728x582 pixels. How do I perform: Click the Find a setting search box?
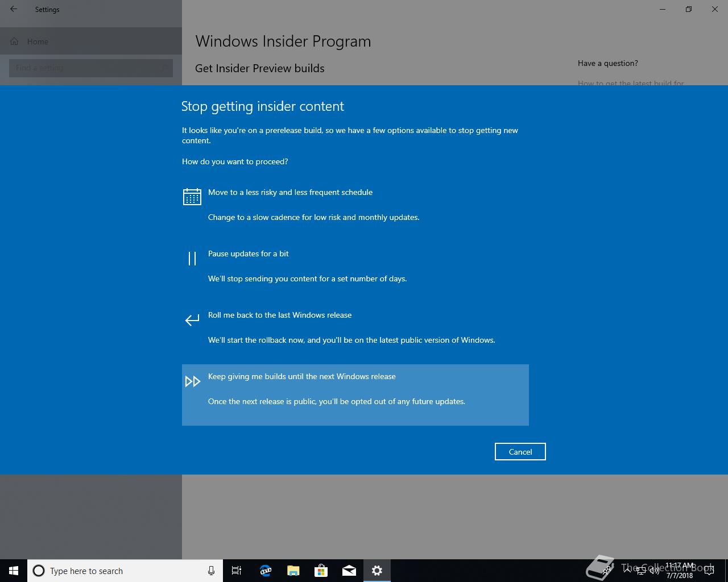[91, 68]
